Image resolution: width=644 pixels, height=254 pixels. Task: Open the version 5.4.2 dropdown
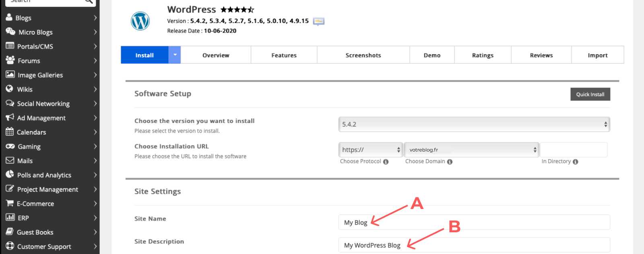(474, 124)
